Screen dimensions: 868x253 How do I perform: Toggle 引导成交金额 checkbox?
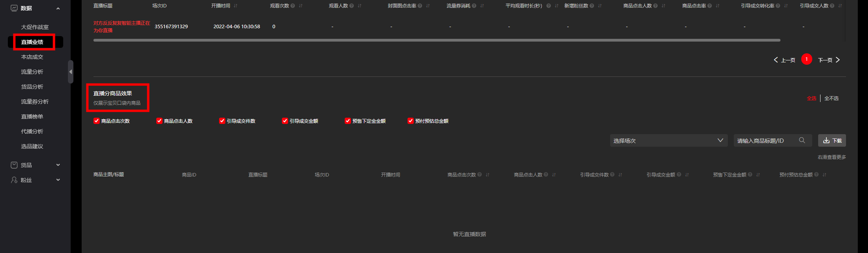(285, 121)
